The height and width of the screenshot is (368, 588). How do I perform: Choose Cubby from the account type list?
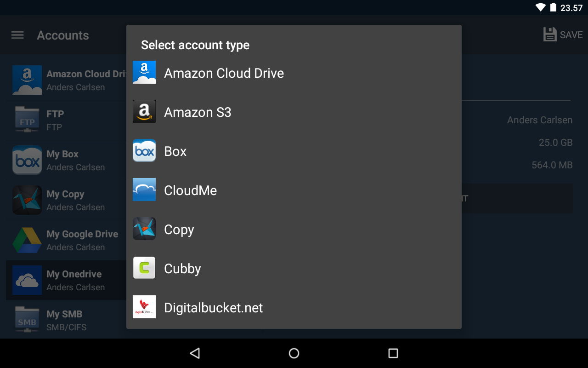182,269
